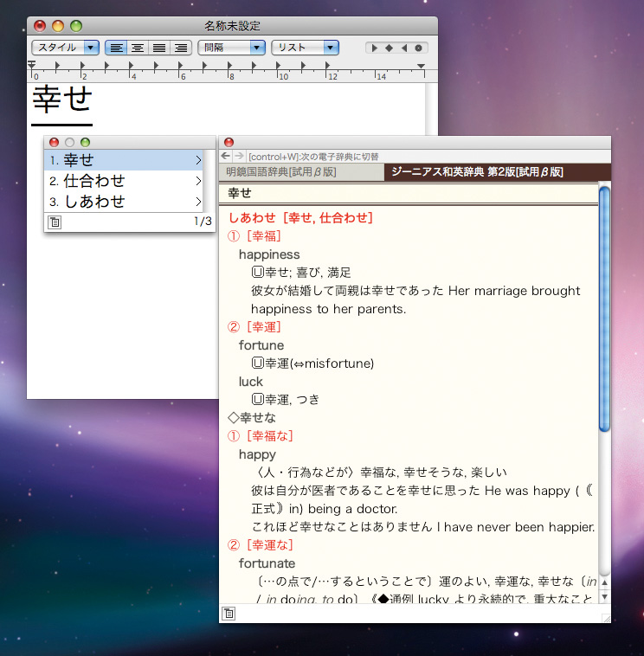Click the align left button

coord(115,48)
